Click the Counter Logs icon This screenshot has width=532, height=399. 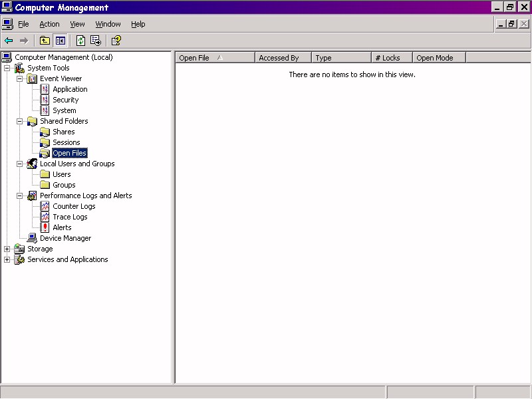[x=45, y=206]
